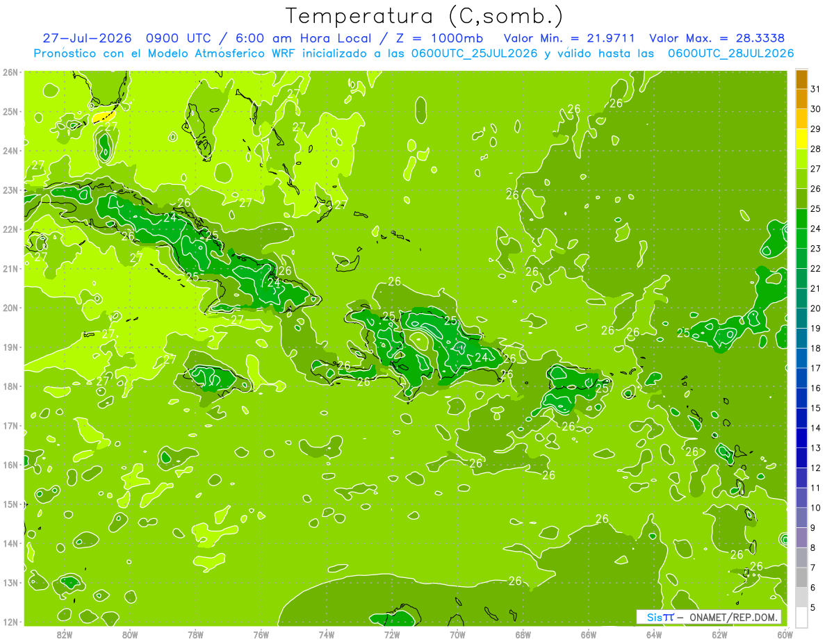The image size is (834, 644).
Task: Click the orange swatch between 30 and 31
Action: [801, 99]
